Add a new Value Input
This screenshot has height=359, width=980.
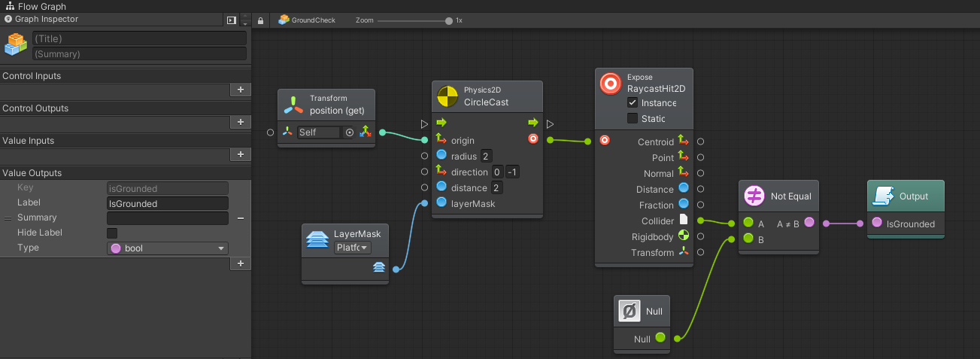click(240, 154)
